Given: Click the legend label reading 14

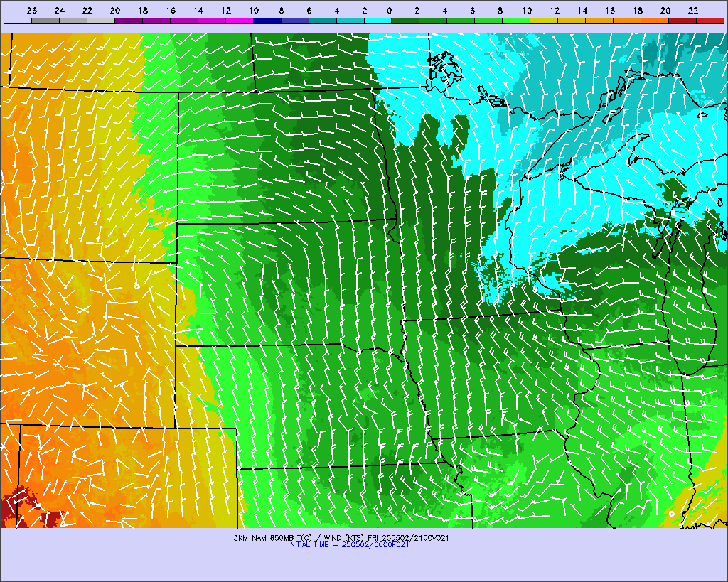Looking at the screenshot, I should (x=582, y=11).
